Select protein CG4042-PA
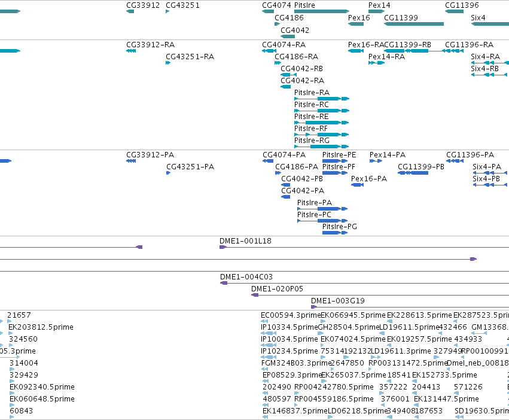 tap(286, 197)
